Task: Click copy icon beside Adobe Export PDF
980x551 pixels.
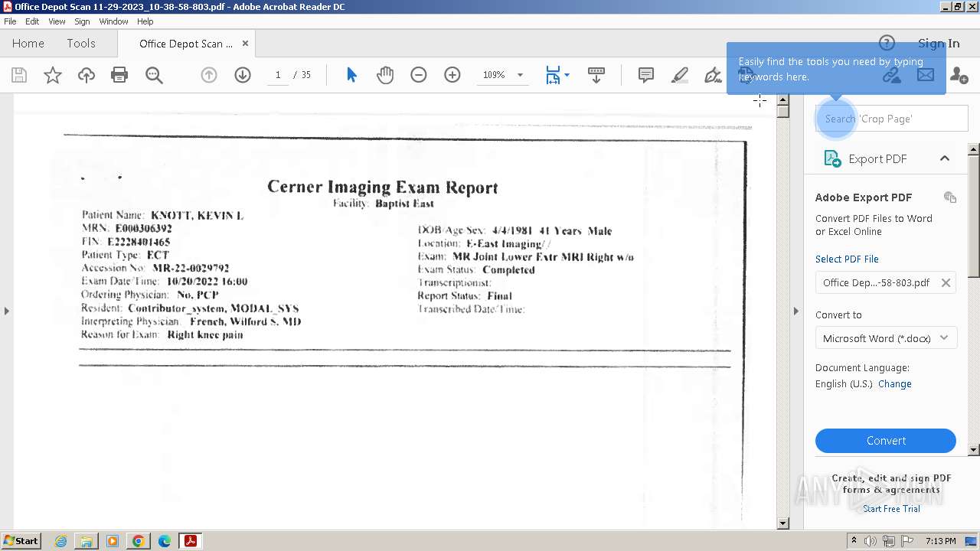Action: click(950, 197)
